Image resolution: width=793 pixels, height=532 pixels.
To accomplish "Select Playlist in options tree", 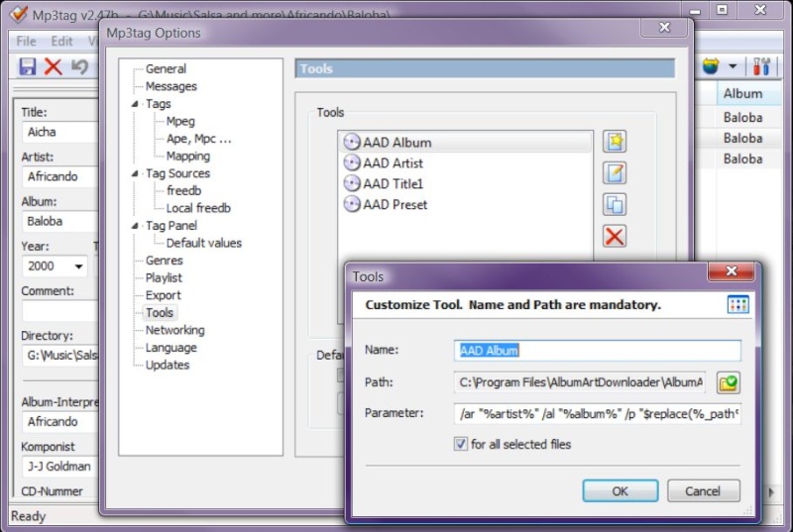I will [164, 277].
